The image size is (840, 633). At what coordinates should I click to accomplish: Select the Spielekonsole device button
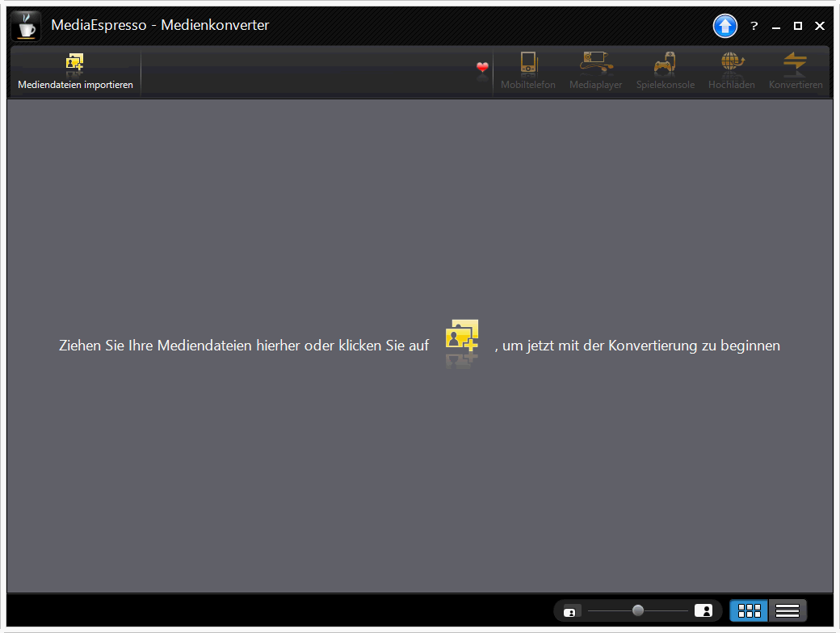[666, 71]
